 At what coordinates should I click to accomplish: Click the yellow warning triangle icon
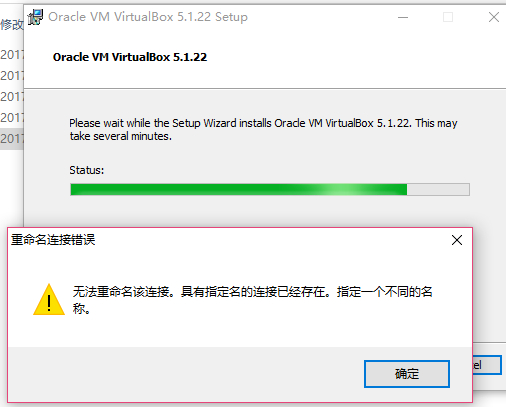(x=49, y=300)
